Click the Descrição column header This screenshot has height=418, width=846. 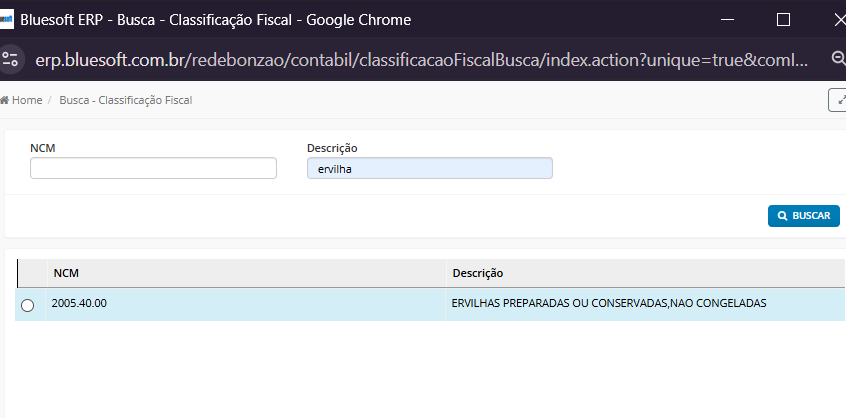click(477, 273)
